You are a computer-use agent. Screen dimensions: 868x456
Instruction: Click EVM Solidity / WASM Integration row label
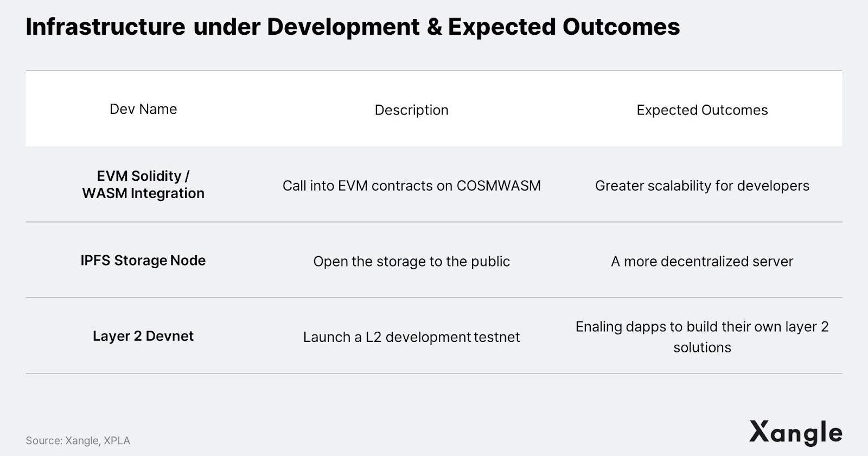143,185
